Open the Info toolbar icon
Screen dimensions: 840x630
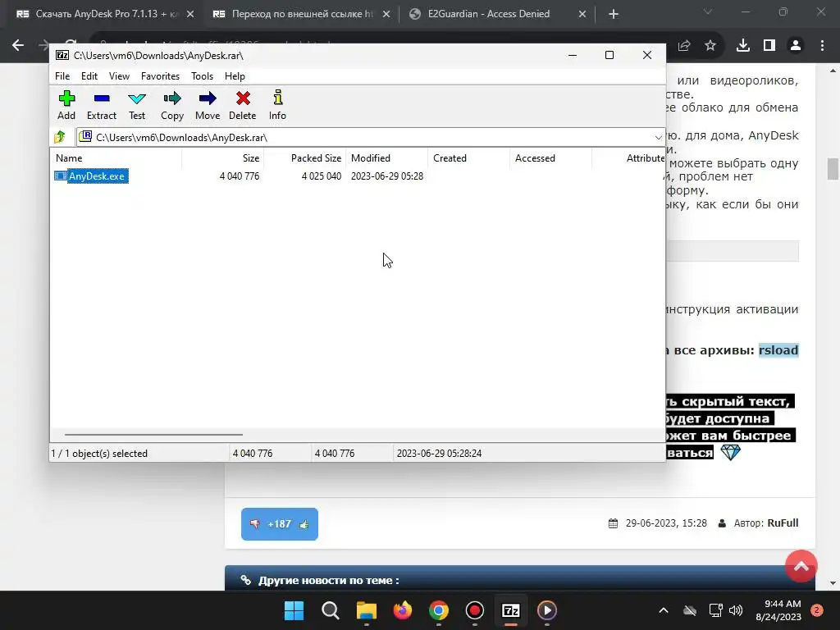point(277,105)
